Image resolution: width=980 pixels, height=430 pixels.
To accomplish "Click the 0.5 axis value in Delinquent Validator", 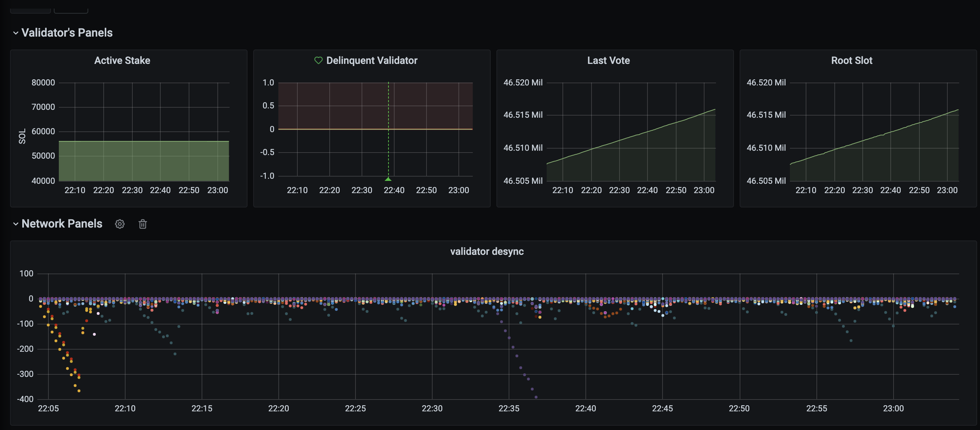I will (x=268, y=106).
